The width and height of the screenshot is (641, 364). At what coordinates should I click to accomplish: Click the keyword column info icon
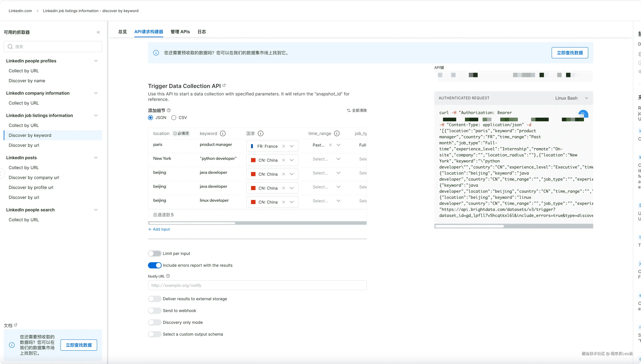pyautogui.click(x=223, y=133)
